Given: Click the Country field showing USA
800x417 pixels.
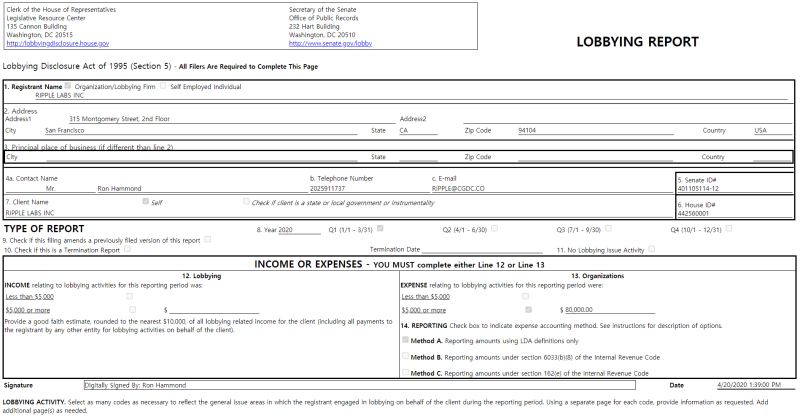Looking at the screenshot, I should tap(773, 131).
